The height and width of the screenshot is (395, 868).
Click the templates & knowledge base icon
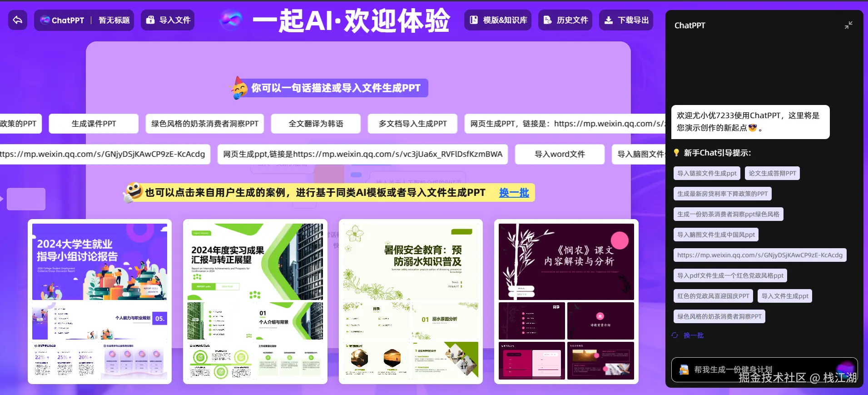(x=474, y=20)
